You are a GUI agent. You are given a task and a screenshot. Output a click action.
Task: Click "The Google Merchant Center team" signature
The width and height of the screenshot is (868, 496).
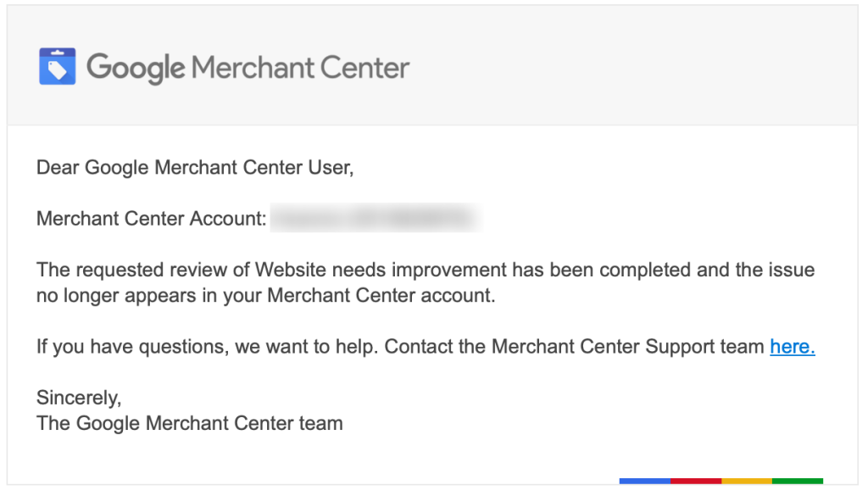click(x=189, y=422)
